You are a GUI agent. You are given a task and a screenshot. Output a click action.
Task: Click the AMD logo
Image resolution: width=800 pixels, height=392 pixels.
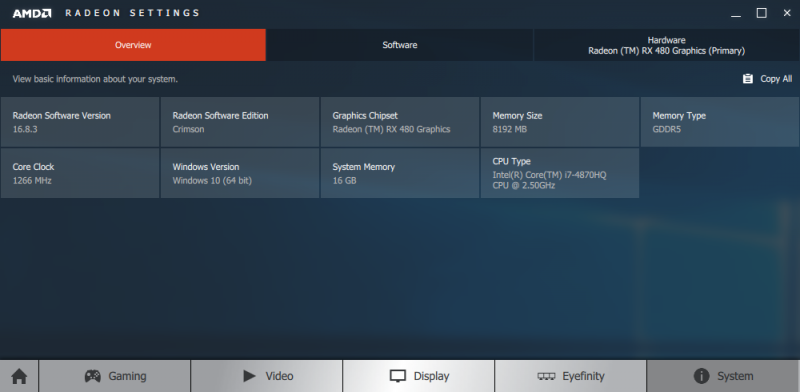32,13
